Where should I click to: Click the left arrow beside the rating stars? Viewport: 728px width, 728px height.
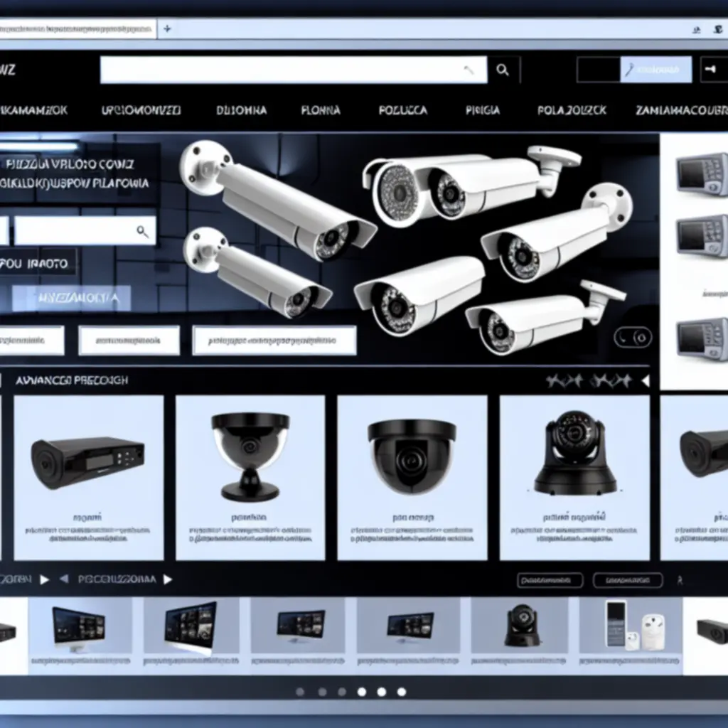[x=645, y=381]
